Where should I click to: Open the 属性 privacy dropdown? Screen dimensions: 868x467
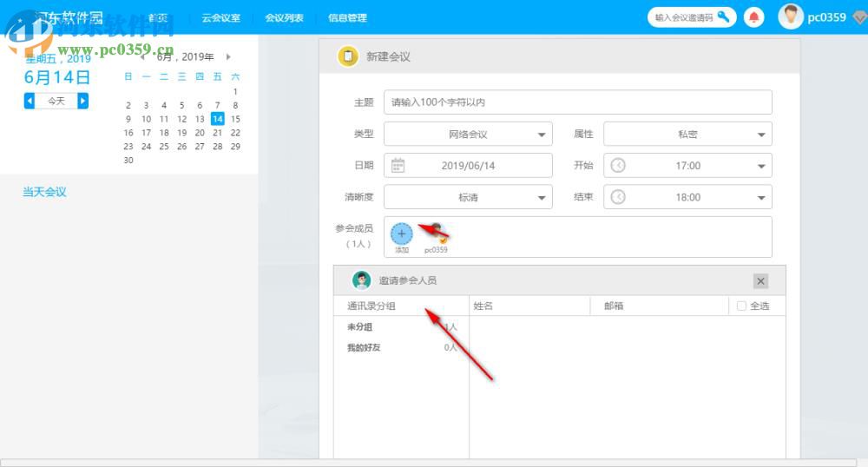(x=687, y=134)
